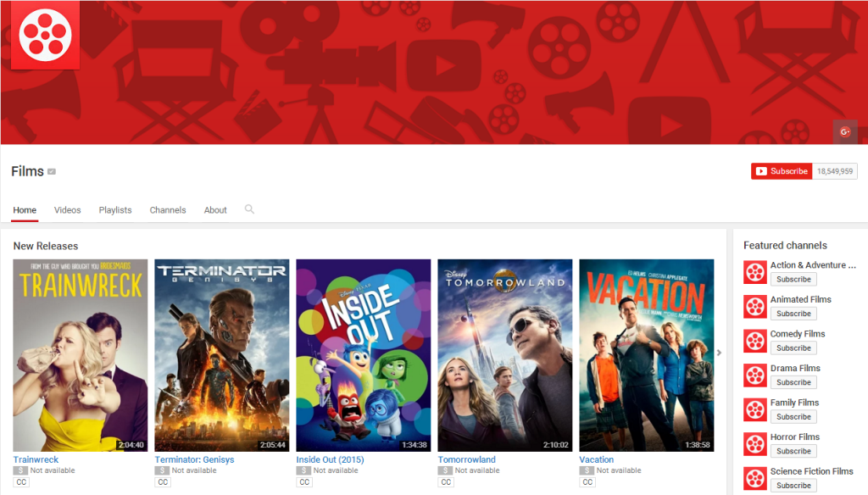
Task: Advance New Releases with the right arrow
Action: (718, 353)
